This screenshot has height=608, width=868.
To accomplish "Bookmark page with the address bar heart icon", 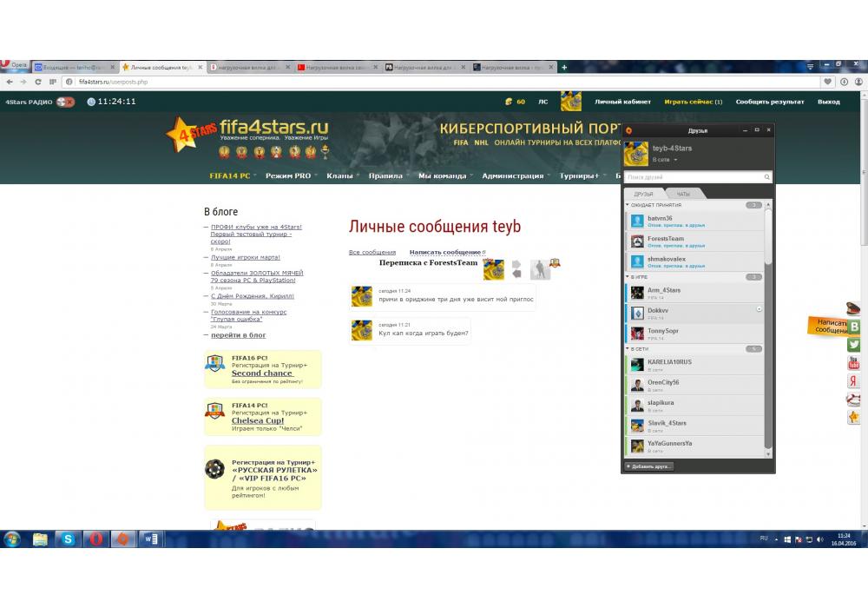I will [828, 82].
